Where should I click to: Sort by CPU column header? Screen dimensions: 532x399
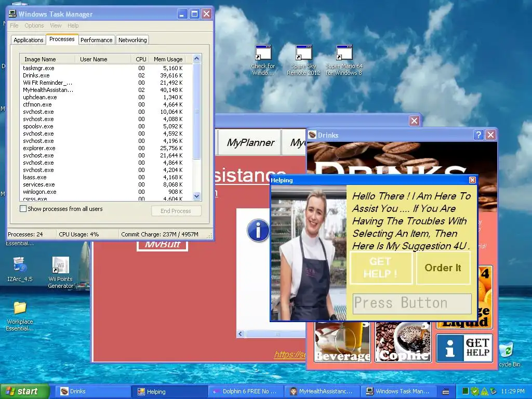click(x=139, y=59)
